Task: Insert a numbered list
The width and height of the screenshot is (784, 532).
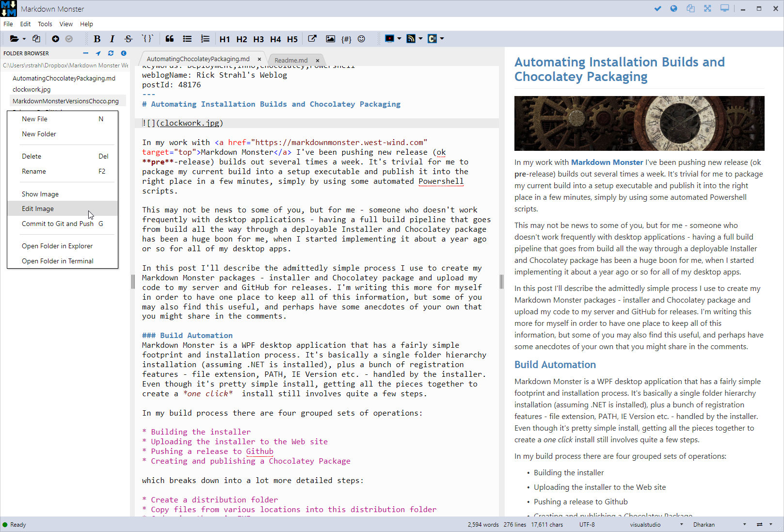Action: coord(205,39)
